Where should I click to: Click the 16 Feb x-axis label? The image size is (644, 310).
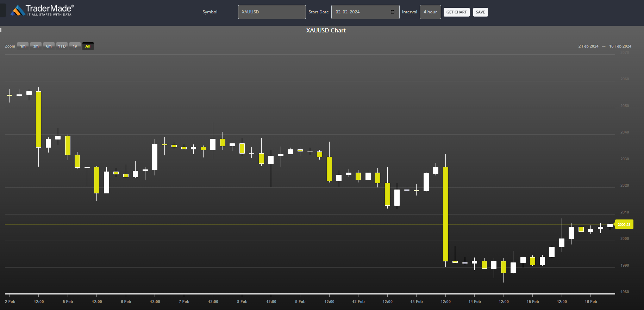tap(591, 302)
